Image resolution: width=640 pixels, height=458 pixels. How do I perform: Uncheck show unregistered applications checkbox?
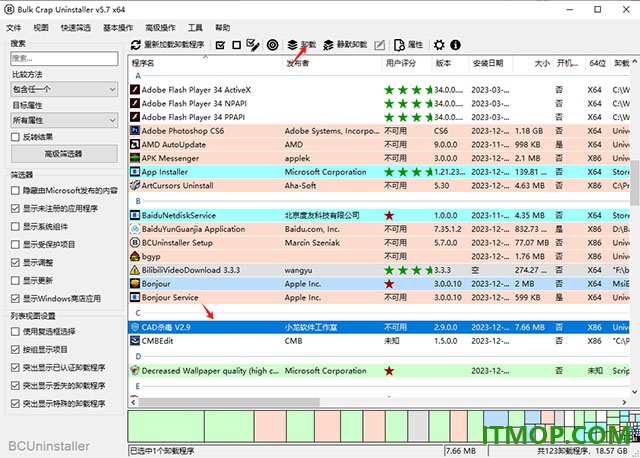[15, 208]
